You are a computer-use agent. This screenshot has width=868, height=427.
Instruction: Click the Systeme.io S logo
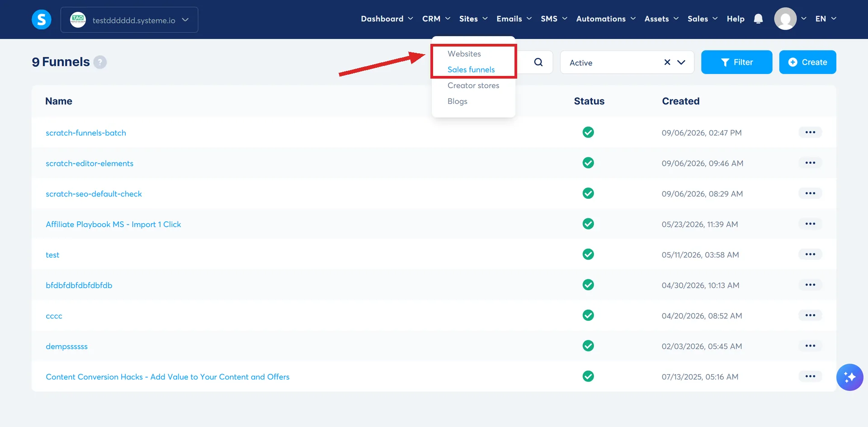(41, 19)
